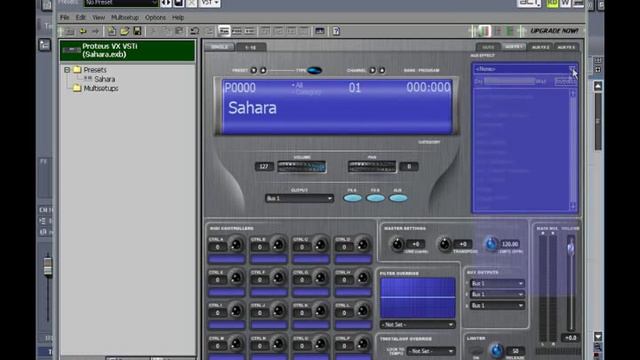Open the Options menu
Screen dimensions: 640x360
click(x=155, y=18)
